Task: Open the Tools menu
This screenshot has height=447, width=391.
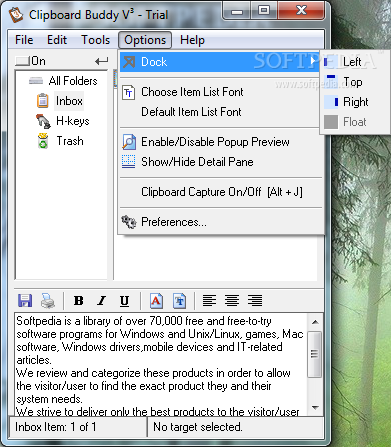Action: pyautogui.click(x=96, y=40)
